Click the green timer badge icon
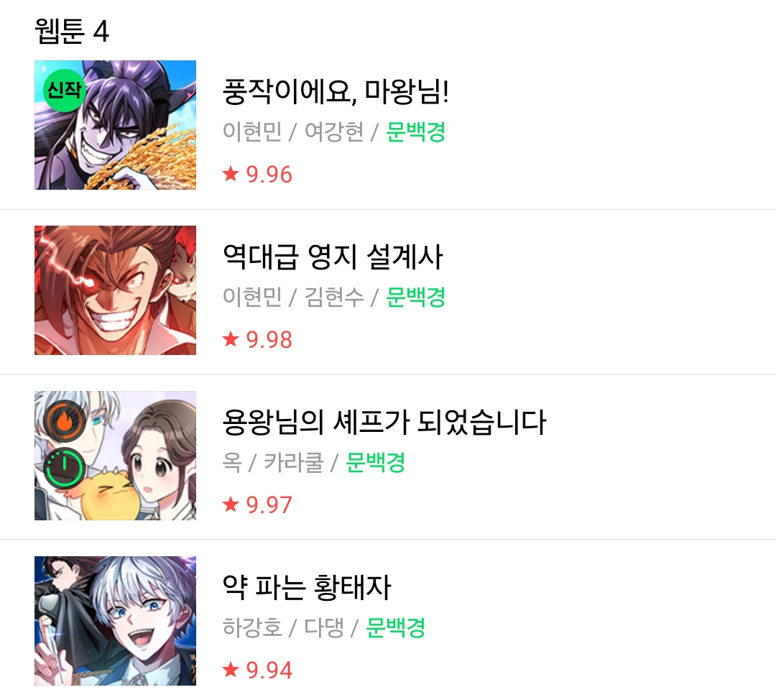Viewport: 776px width, 700px height. click(65, 468)
